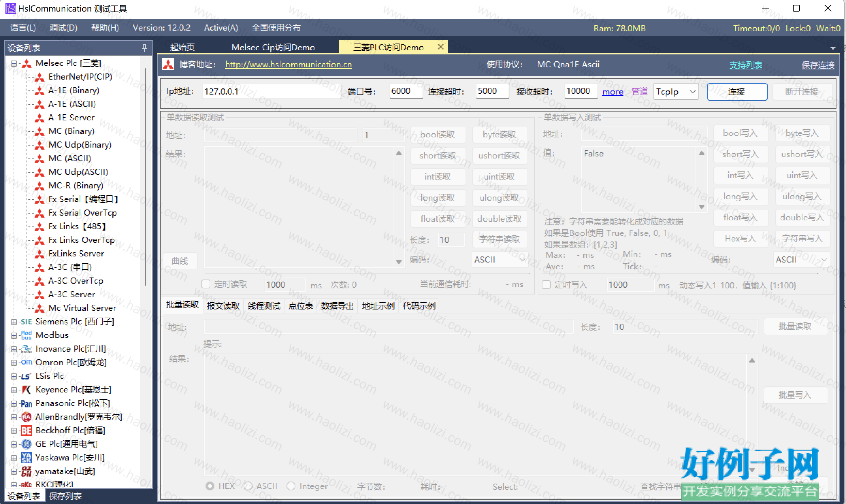Switch to the 代码示例 tab

[419, 306]
